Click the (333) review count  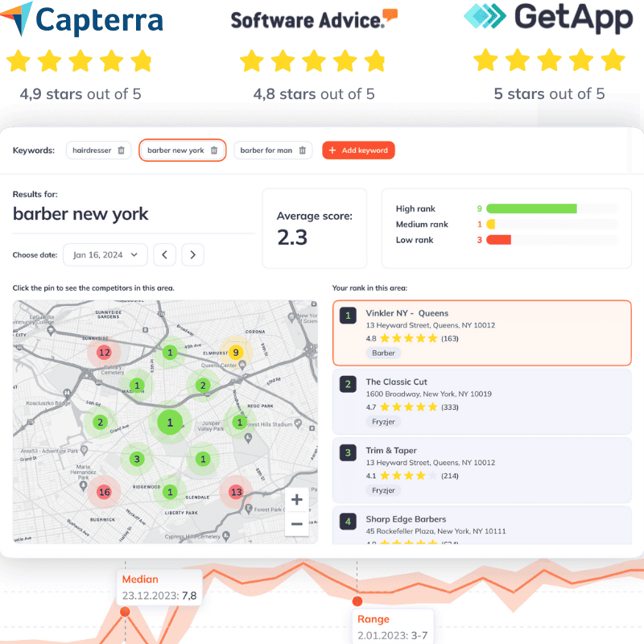click(x=450, y=407)
